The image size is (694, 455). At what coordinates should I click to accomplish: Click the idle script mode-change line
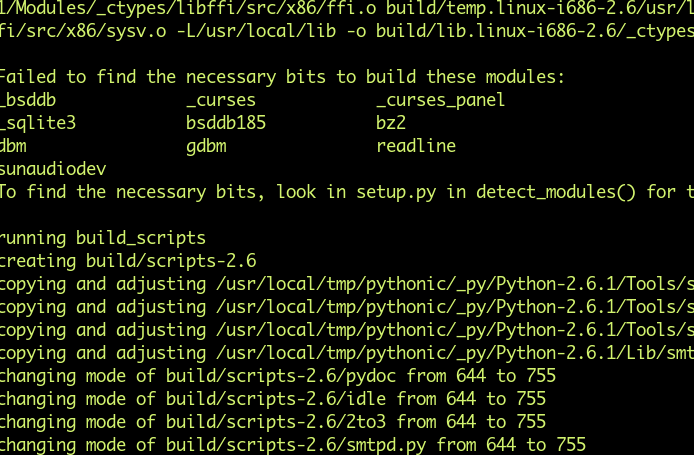tap(272, 399)
